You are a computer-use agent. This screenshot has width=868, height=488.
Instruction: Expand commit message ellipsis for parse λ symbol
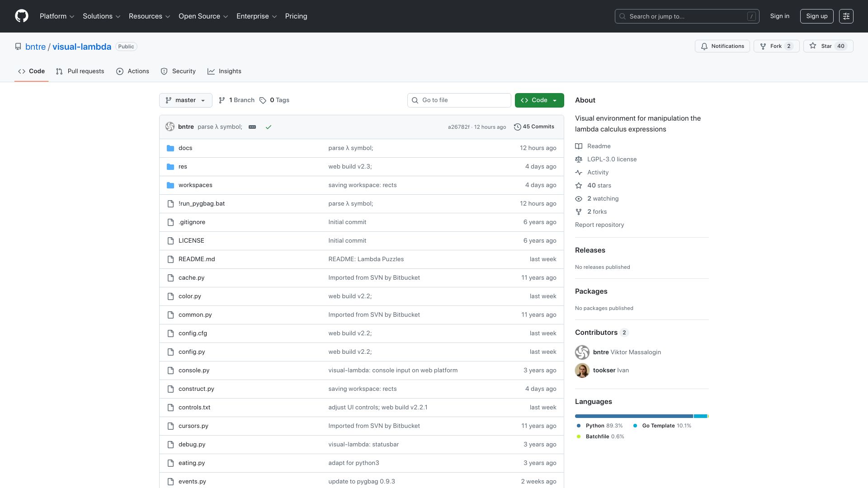(252, 127)
